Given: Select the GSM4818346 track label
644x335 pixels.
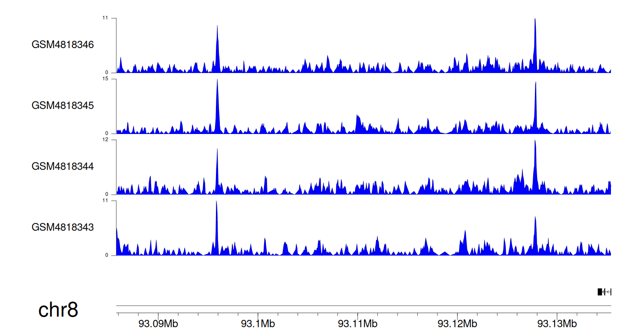Looking at the screenshot, I should 63,45.
